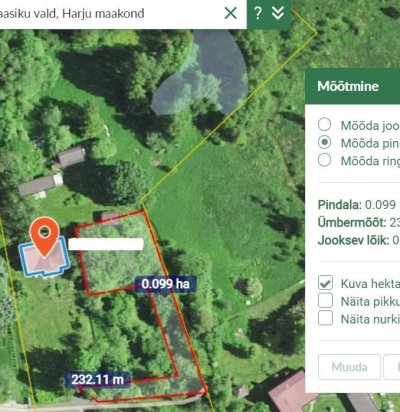
Task: Select the blue-outlined building footprint
Action: (x=44, y=257)
